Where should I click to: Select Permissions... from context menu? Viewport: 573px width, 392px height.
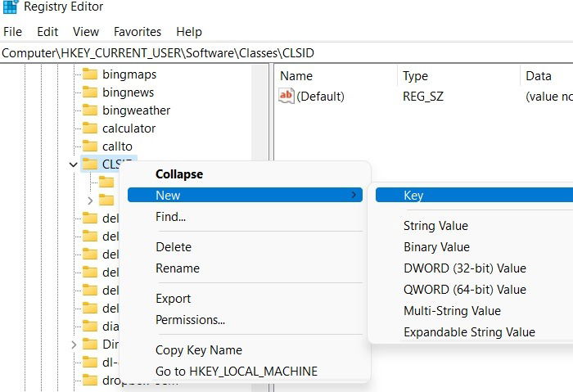point(190,320)
